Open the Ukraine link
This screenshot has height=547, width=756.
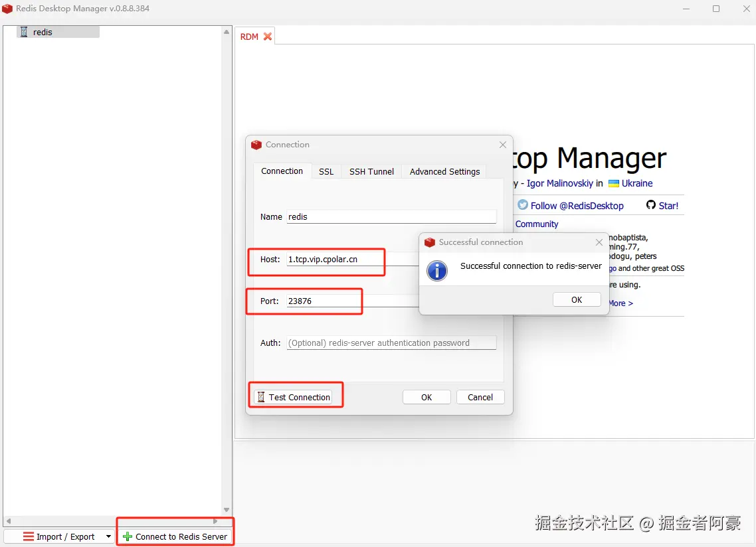coord(637,184)
